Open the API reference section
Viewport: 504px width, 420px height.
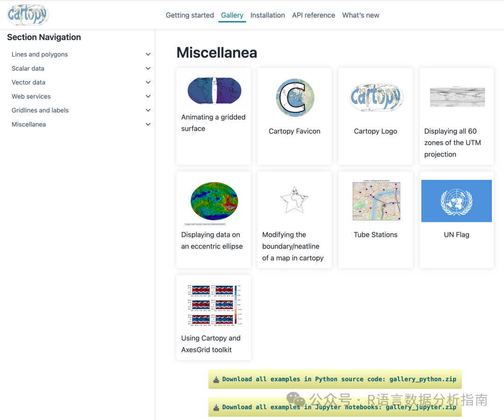pos(314,15)
